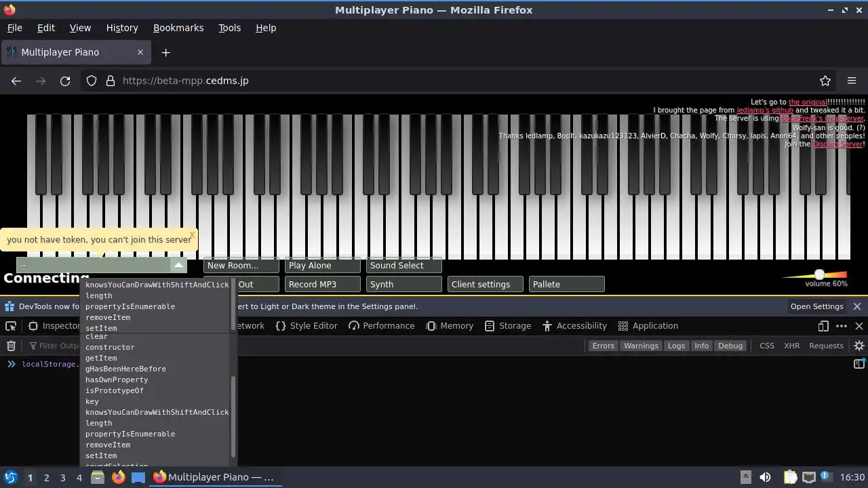Viewport: 868px width, 488px height.
Task: Expand hidden system tray items arrow
Action: (745, 477)
